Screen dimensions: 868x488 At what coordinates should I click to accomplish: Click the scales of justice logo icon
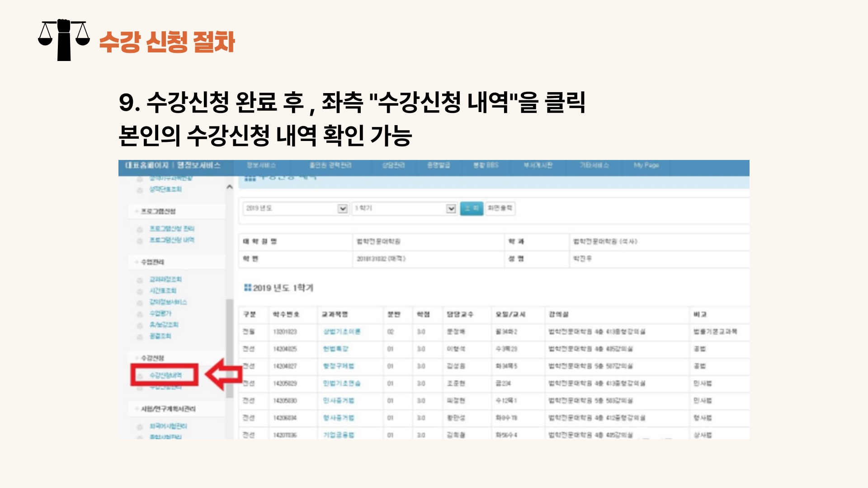[x=64, y=40]
